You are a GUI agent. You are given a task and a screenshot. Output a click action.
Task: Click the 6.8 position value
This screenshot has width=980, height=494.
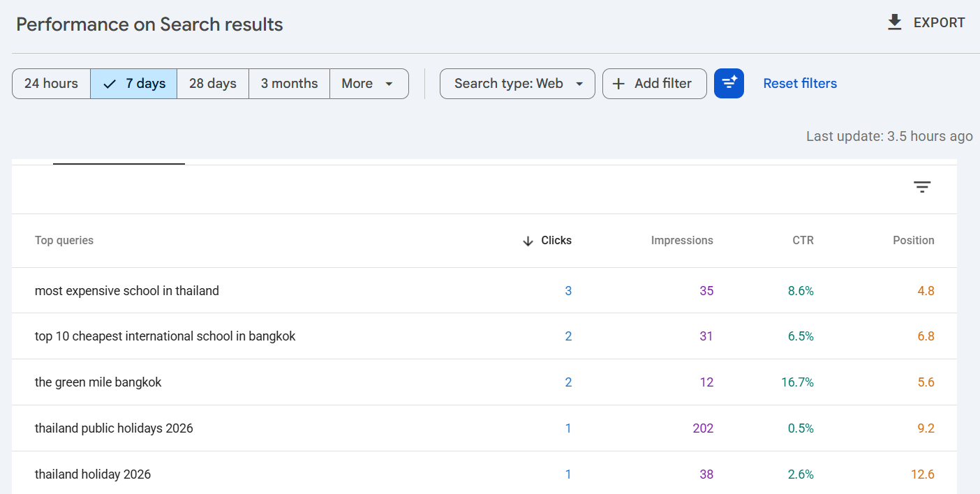coord(926,336)
